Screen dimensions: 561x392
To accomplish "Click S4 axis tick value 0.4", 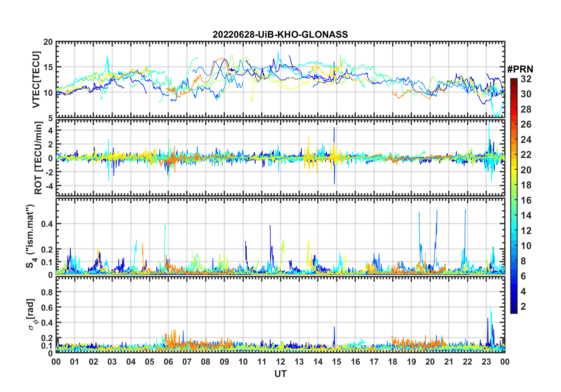I will pos(47,224).
